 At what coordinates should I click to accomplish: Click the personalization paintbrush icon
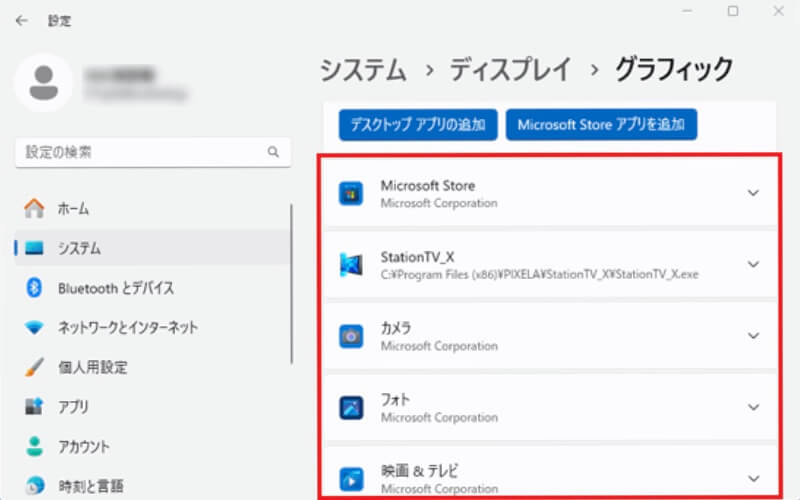click(34, 367)
